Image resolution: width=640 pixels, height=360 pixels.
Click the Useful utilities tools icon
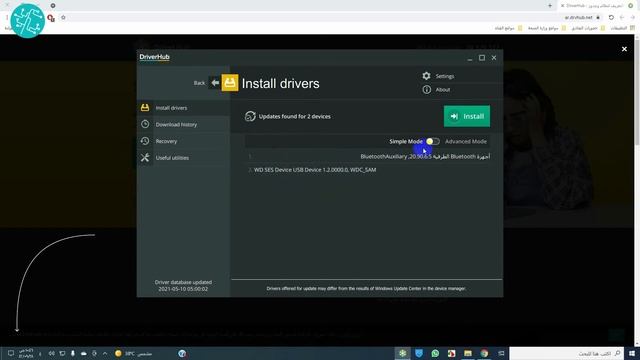pyautogui.click(x=145, y=158)
